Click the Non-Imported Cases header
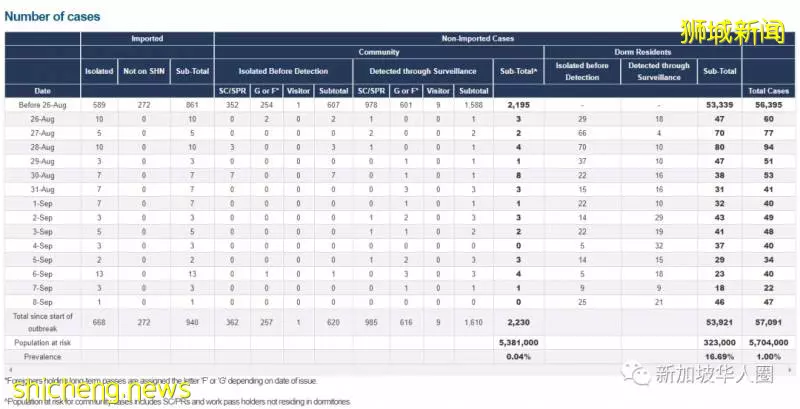800x409 pixels. 478,39
